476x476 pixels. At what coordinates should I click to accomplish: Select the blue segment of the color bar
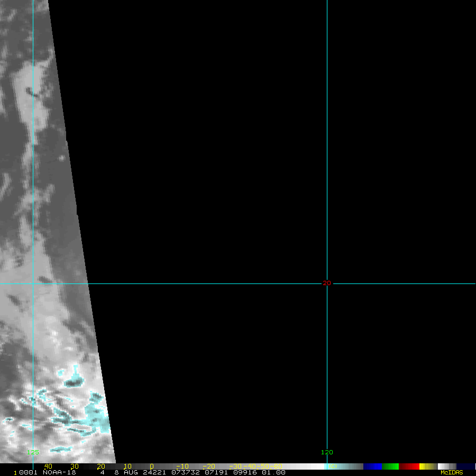372,466
